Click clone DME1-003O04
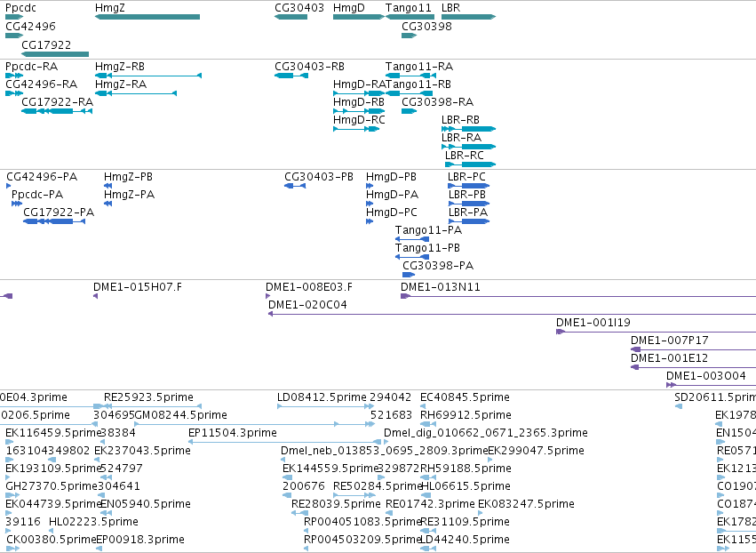The width and height of the screenshot is (756, 553). coord(706,376)
